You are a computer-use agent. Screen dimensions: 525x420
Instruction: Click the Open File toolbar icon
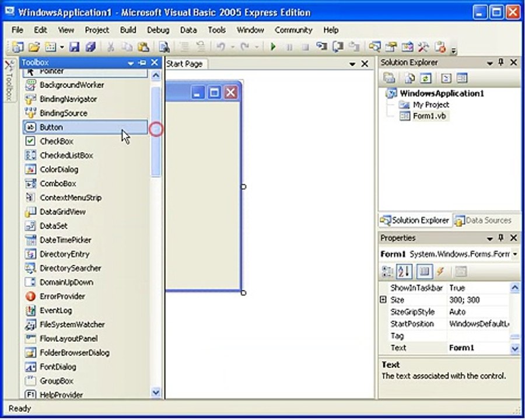coord(34,47)
